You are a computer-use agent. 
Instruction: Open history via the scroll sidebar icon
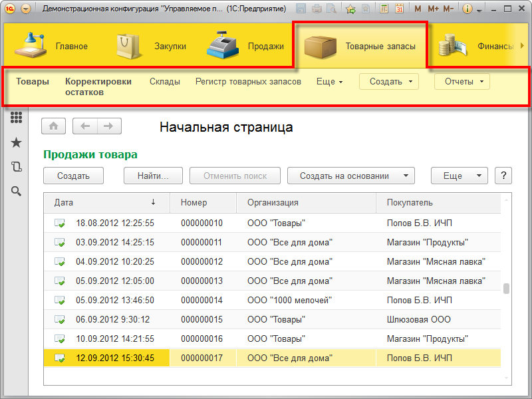(x=16, y=165)
